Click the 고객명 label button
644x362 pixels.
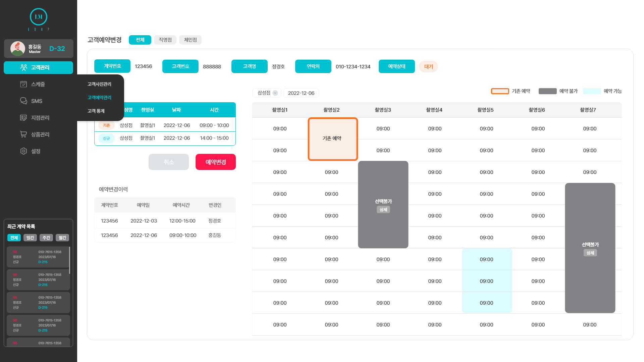250,66
